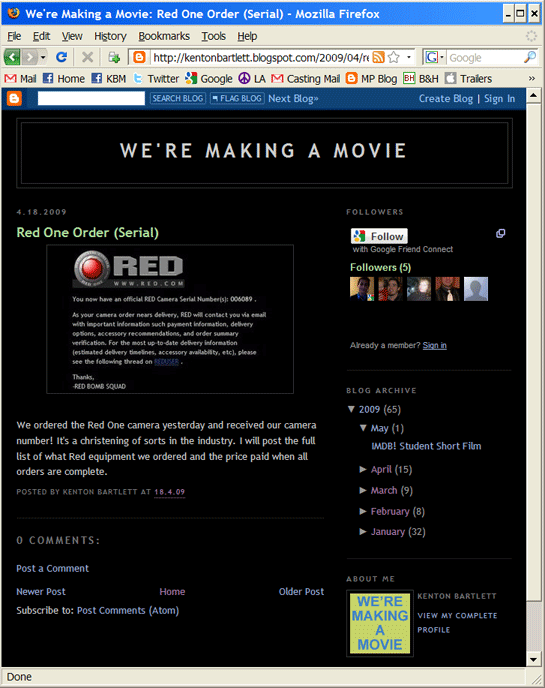Collapse the May archive triangle
This screenshot has height=688, width=545.
pos(363,428)
